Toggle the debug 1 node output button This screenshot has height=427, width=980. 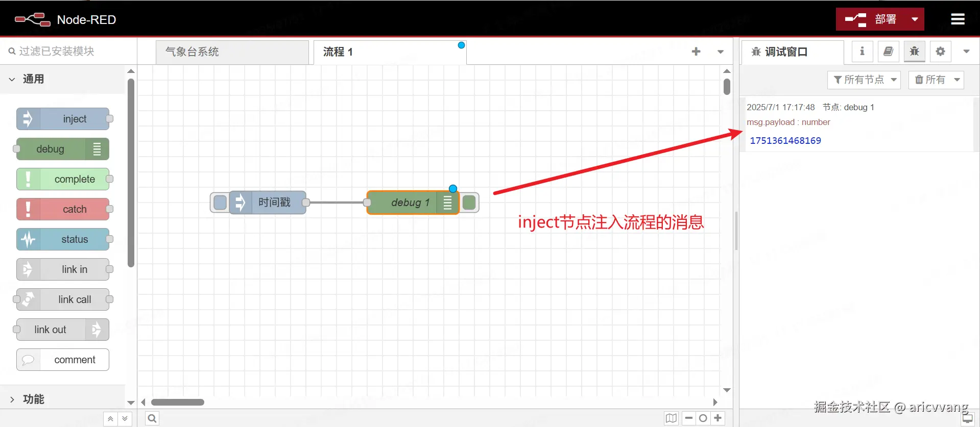pos(469,203)
